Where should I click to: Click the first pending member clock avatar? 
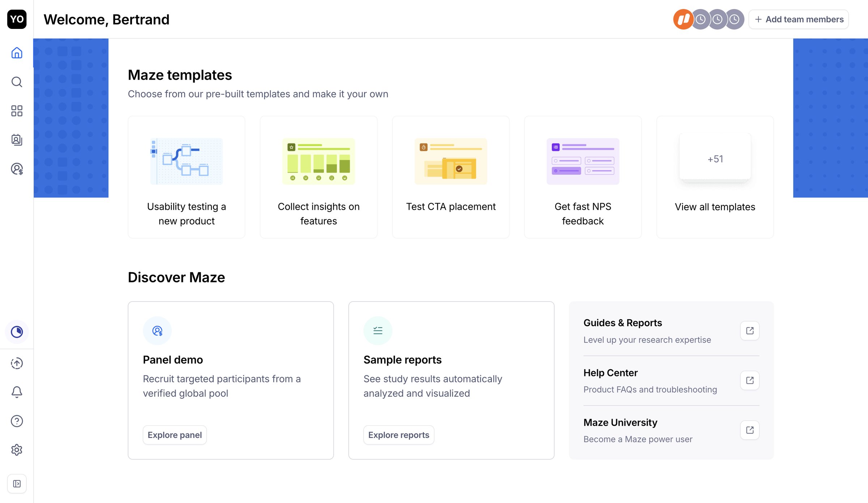(701, 19)
